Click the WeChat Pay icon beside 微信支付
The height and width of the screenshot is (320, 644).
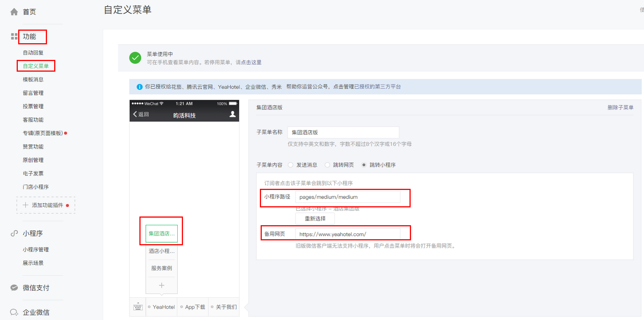pos(14,288)
